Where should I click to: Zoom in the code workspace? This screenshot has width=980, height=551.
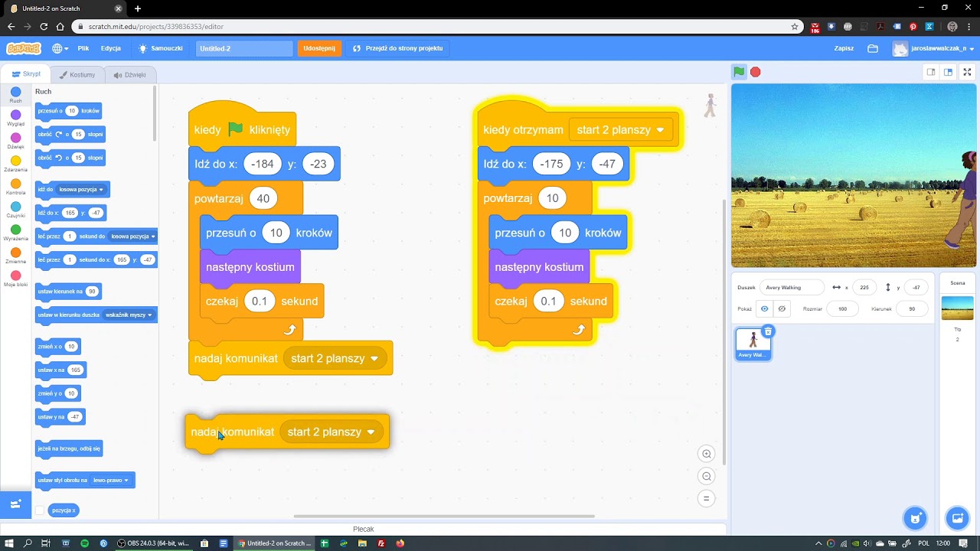pyautogui.click(x=707, y=454)
